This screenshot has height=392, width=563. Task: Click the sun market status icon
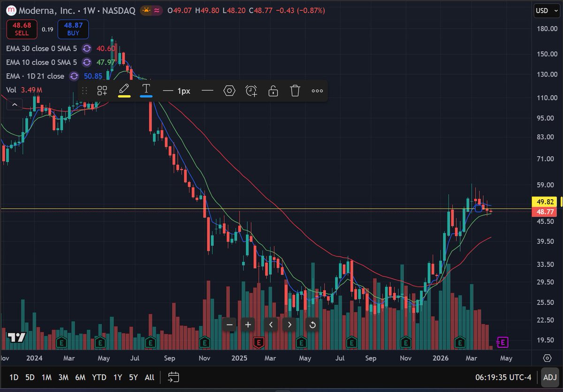[147, 10]
